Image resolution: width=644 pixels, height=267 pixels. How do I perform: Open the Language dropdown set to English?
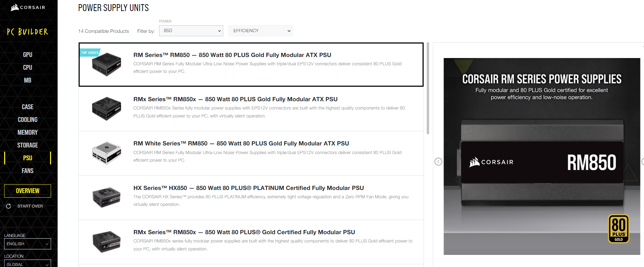(28, 244)
